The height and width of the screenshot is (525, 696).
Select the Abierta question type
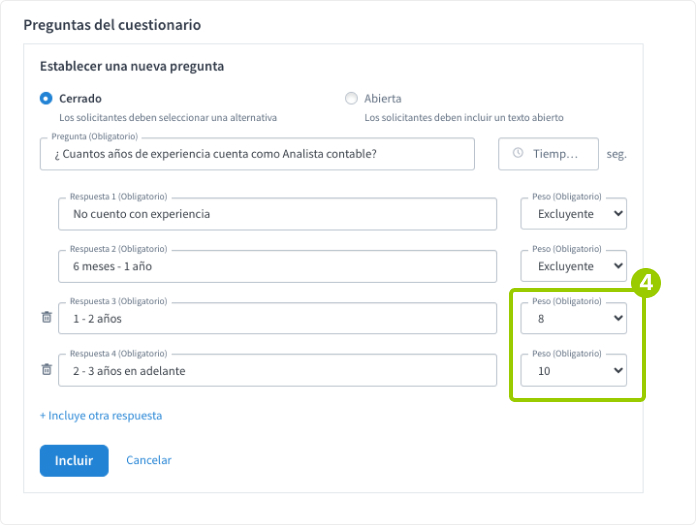(x=351, y=99)
